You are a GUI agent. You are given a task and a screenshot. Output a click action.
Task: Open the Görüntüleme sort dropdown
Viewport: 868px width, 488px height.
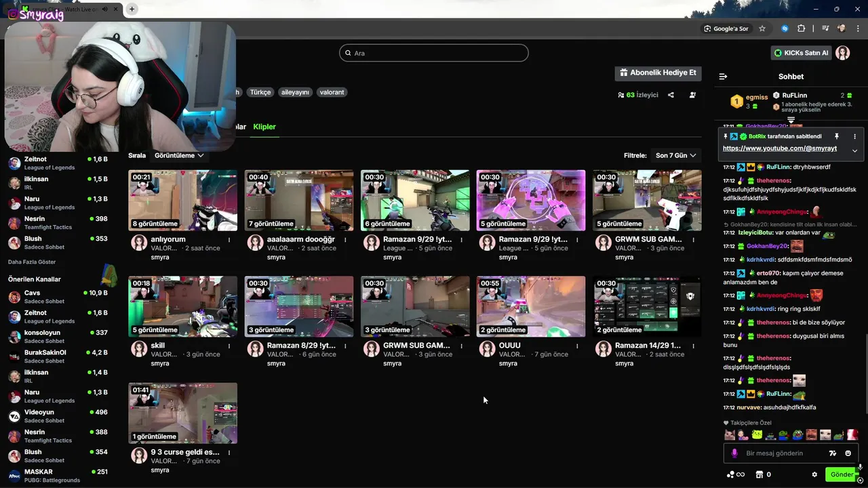tap(179, 155)
